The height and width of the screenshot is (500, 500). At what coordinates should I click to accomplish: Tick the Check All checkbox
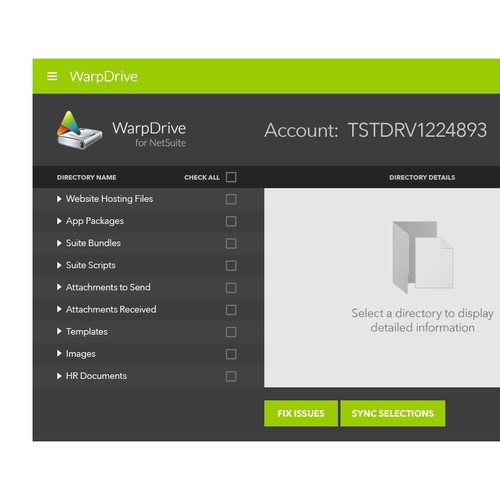pos(231,177)
